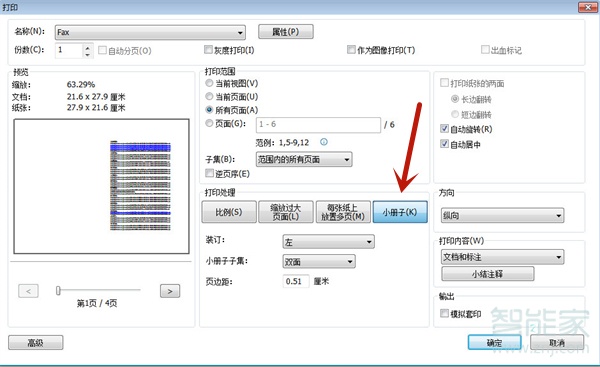Image resolution: width=600 pixels, height=367 pixels.
Task: Click 确定 OK button
Action: coord(494,343)
